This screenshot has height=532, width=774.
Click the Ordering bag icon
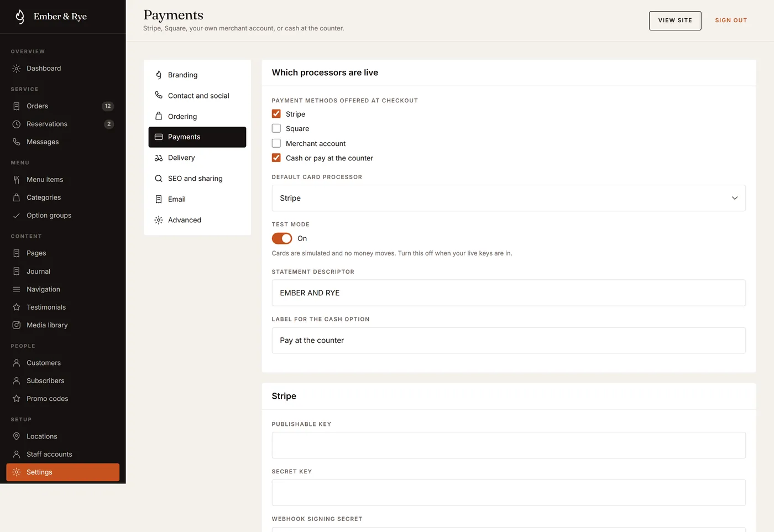(x=159, y=117)
